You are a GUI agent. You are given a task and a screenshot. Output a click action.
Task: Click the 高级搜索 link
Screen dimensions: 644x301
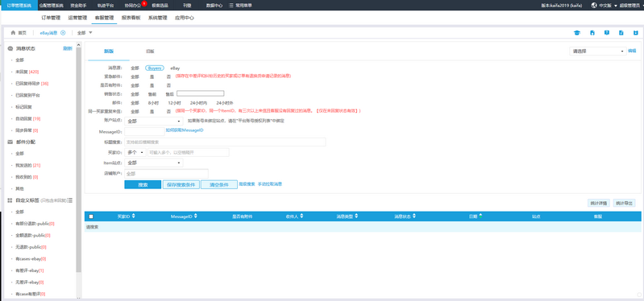247,184
